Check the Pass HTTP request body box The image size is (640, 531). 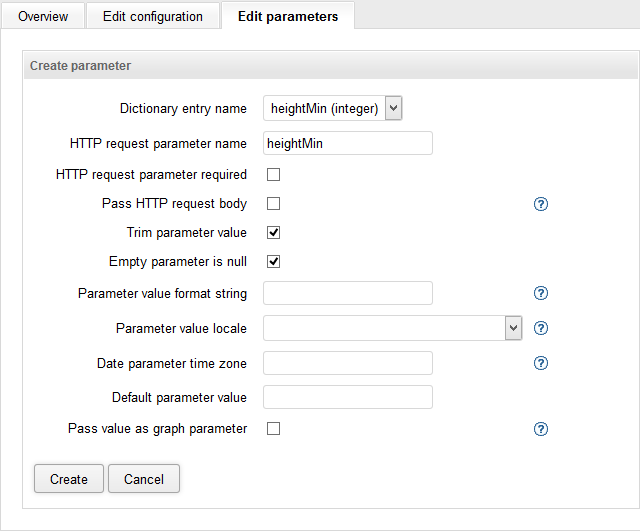[273, 204]
